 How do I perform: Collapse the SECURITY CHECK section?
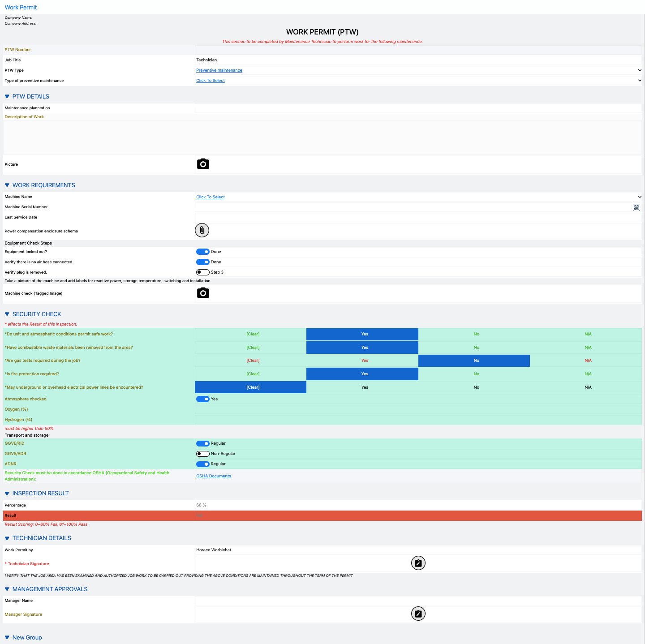pyautogui.click(x=7, y=314)
